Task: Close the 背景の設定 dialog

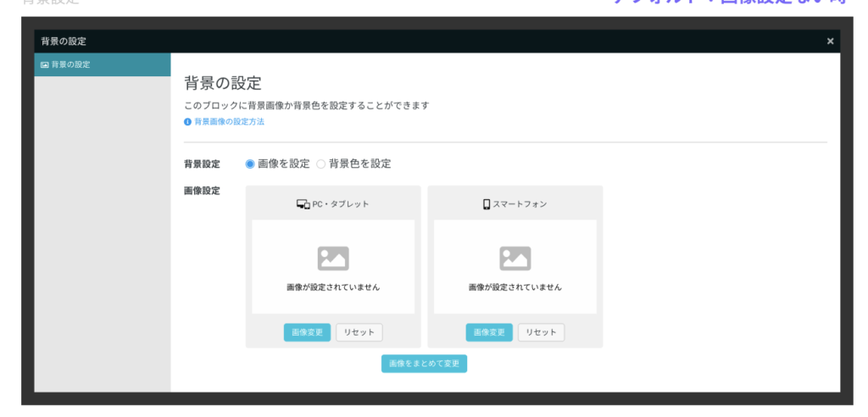Action: (x=830, y=41)
